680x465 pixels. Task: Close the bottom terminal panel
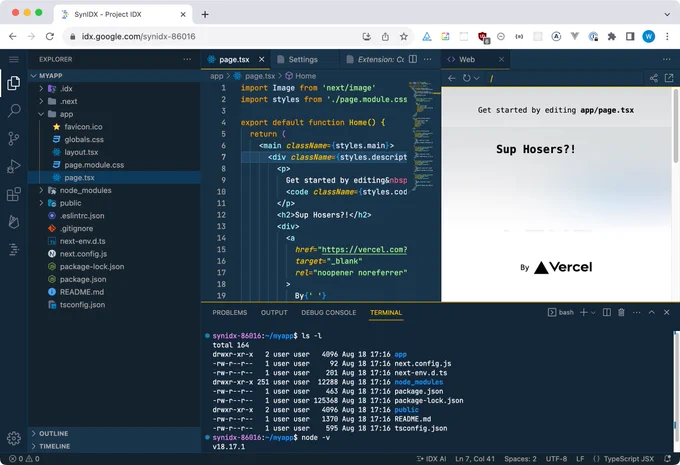(x=667, y=312)
